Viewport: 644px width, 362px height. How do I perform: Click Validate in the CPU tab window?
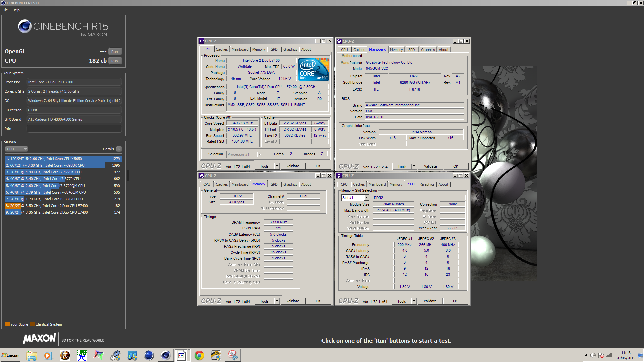(293, 166)
